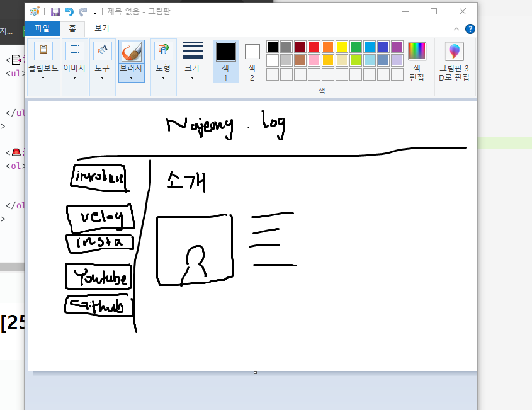The width and height of the screenshot is (532, 410).
Task: Click the Paint app icon in title bar
Action: coord(34,11)
